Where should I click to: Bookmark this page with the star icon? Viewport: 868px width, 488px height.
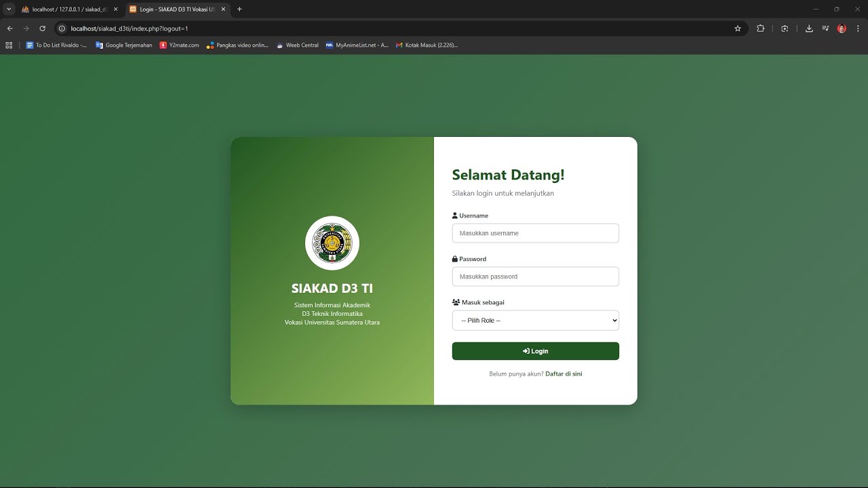coord(738,28)
